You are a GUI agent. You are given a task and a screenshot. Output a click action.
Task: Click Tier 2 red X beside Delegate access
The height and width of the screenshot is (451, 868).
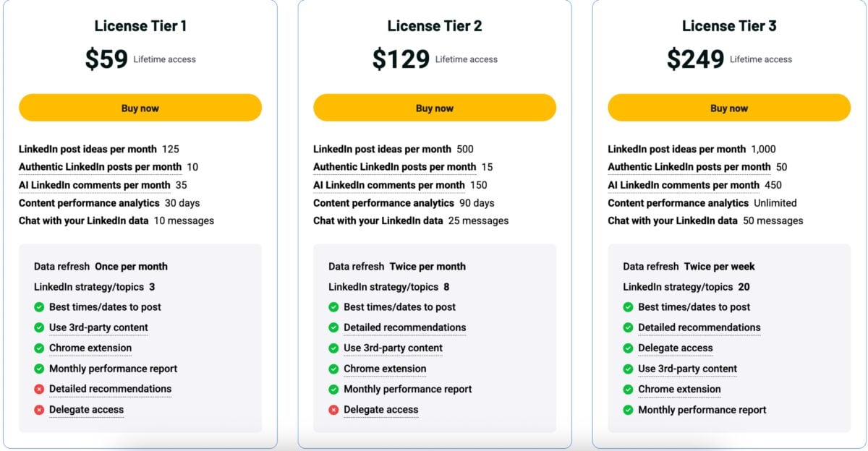333,410
